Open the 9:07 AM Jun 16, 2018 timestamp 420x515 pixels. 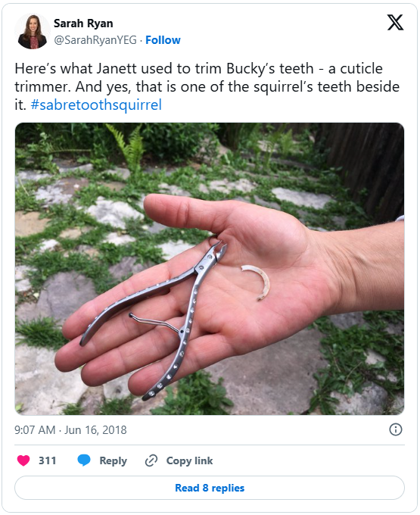(x=70, y=430)
